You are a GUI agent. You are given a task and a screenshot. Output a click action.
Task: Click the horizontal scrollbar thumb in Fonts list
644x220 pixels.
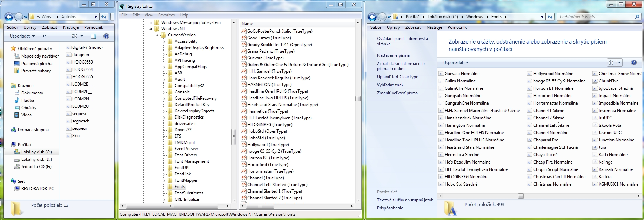pyautogui.click(x=521, y=196)
